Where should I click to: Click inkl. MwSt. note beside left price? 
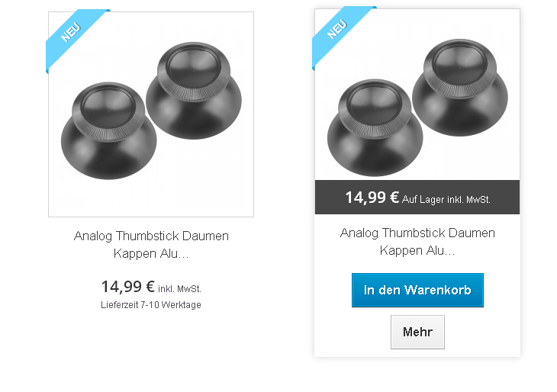[179, 289]
